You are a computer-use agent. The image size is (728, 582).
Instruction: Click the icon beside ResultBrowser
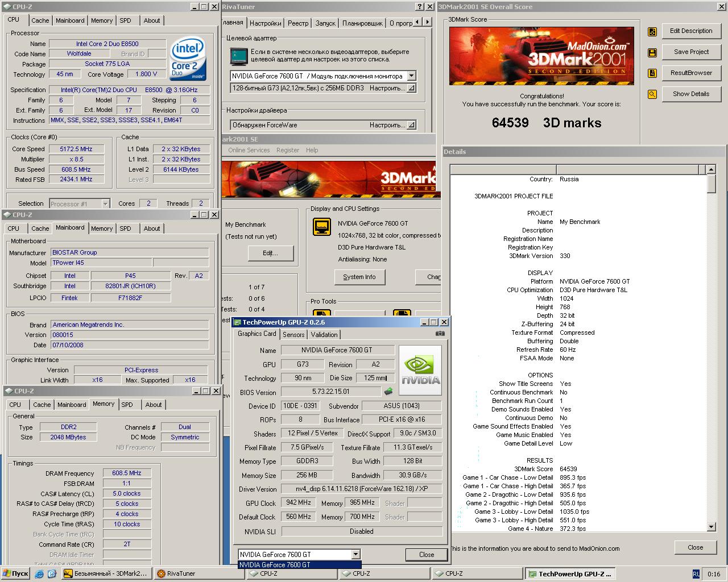point(652,73)
